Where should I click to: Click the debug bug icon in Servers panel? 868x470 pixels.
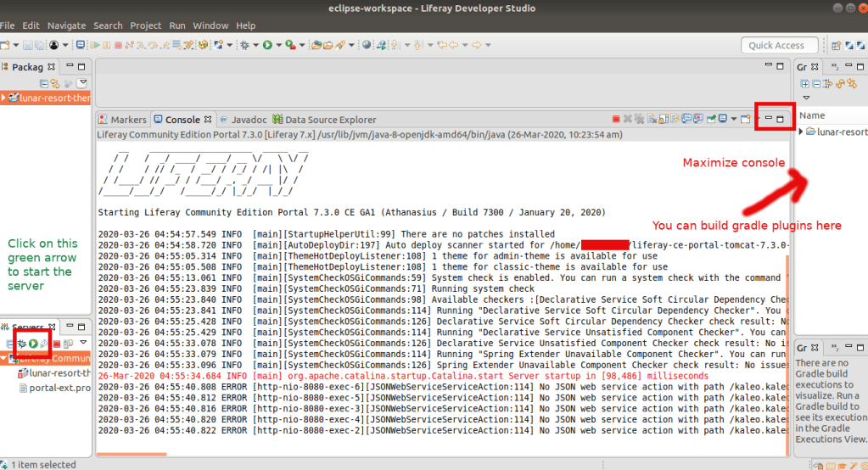click(x=22, y=343)
